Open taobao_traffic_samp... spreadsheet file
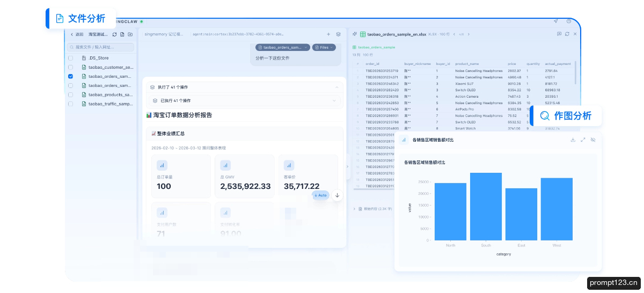 point(107,104)
